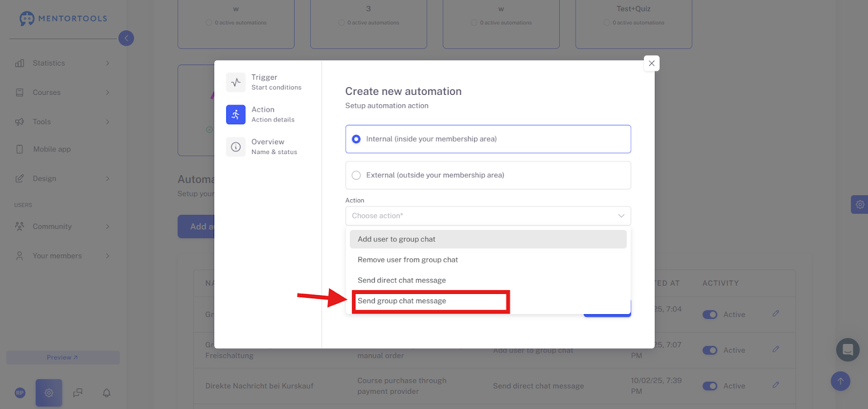Click the Setup automation action subtitle
Screen dimensions: 868x409
pyautogui.click(x=387, y=106)
